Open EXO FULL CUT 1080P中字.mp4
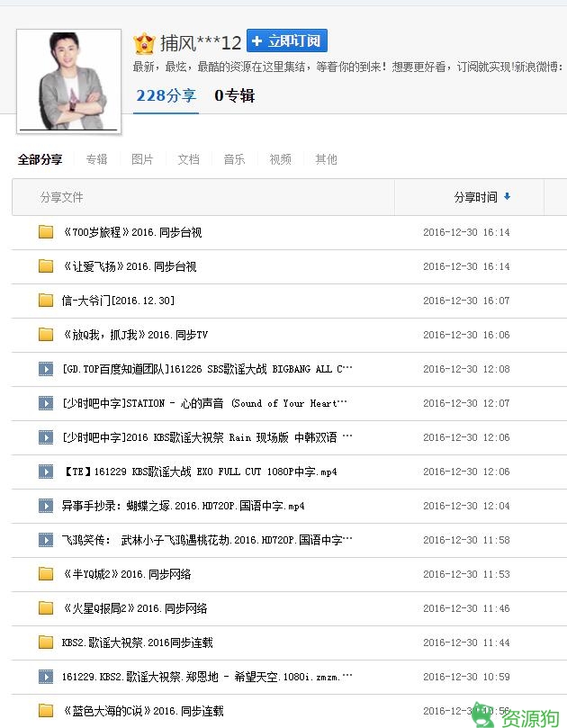 (x=200, y=472)
